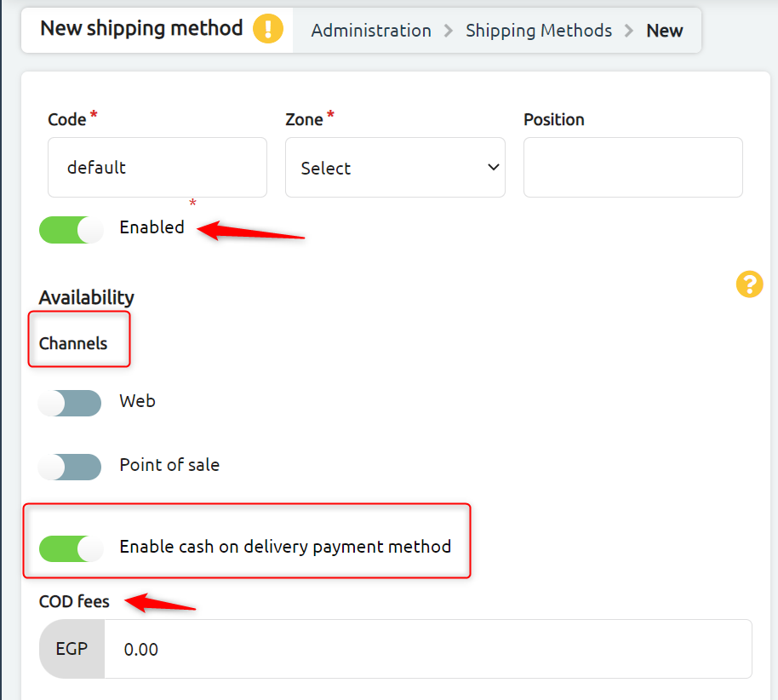This screenshot has height=700, width=778.
Task: Disable cash on delivery payment method toggle
Action: (x=71, y=548)
